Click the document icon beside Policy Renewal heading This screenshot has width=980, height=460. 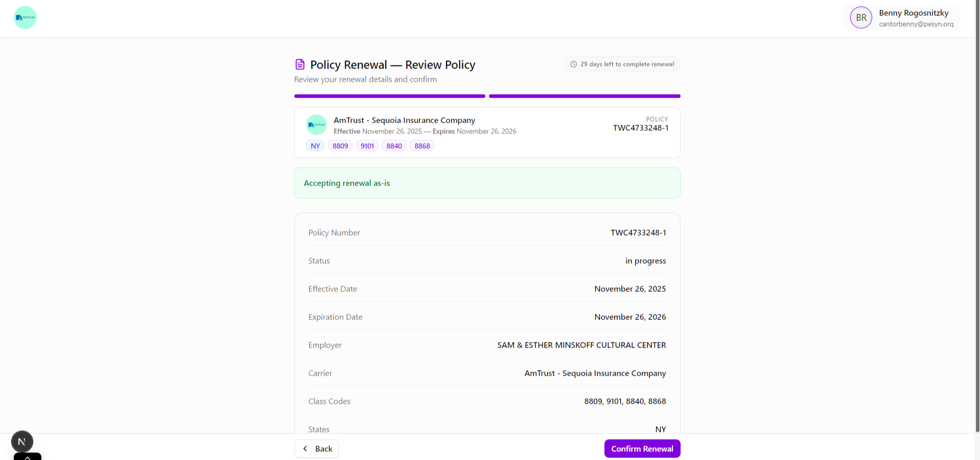tap(299, 64)
